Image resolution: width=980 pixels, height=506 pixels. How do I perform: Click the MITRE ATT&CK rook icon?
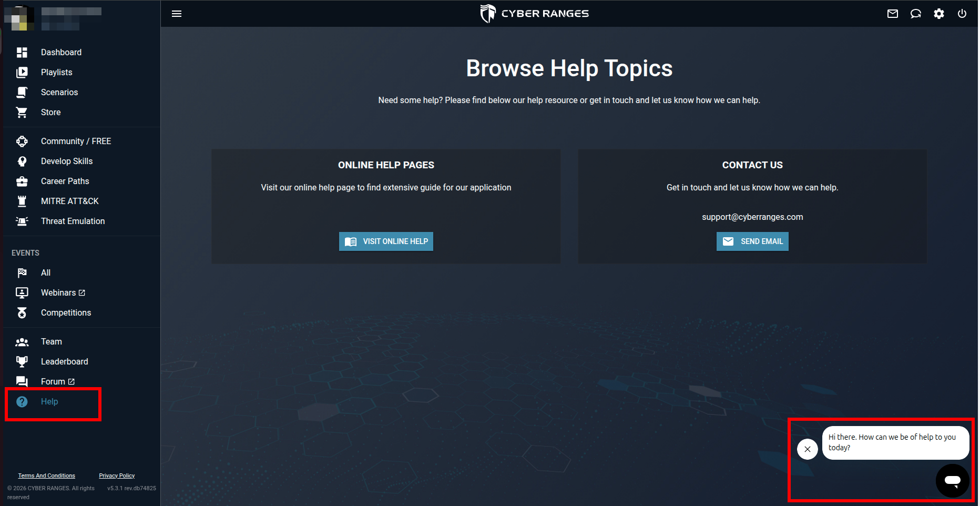tap(22, 201)
